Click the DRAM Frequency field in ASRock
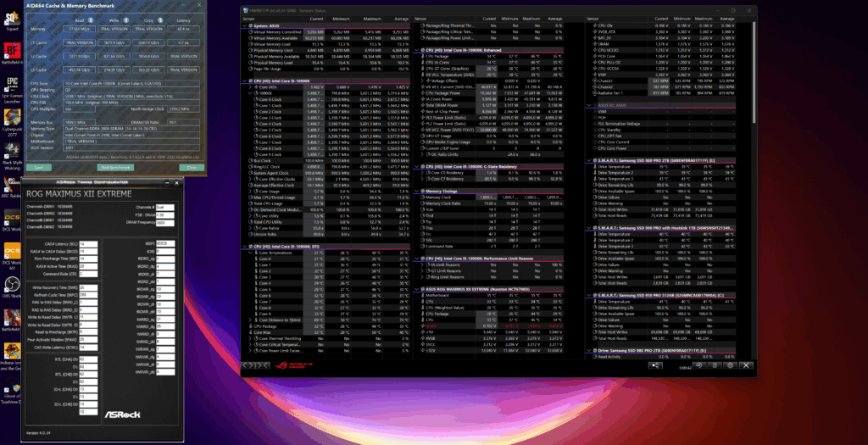The width and height of the screenshot is (868, 445). pyautogui.click(x=165, y=223)
